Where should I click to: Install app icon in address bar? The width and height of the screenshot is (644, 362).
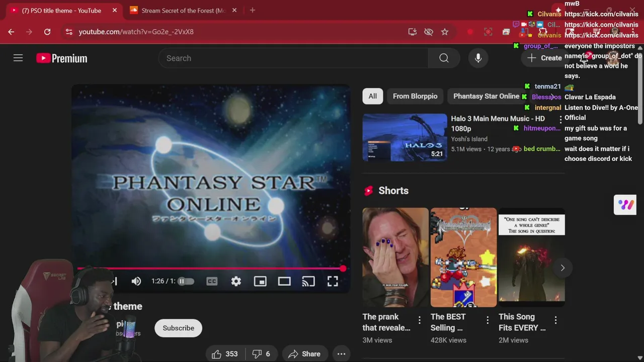tap(413, 32)
